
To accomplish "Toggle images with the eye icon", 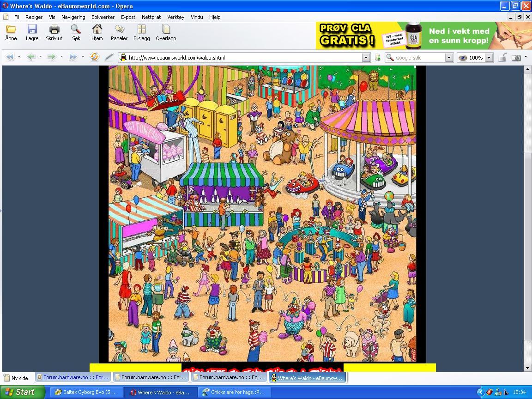I will 463,58.
